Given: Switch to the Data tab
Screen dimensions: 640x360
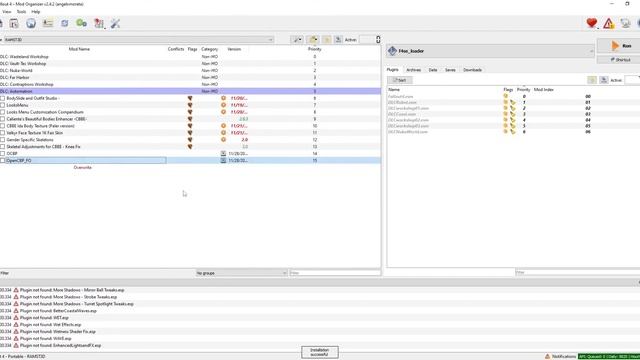Looking at the screenshot, I should click(433, 70).
